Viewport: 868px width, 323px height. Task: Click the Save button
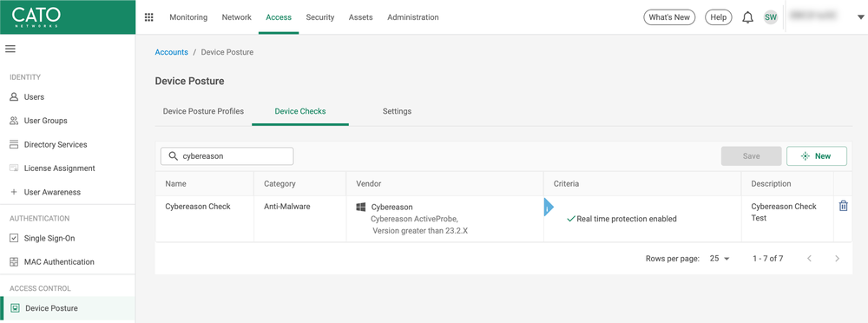click(x=751, y=156)
